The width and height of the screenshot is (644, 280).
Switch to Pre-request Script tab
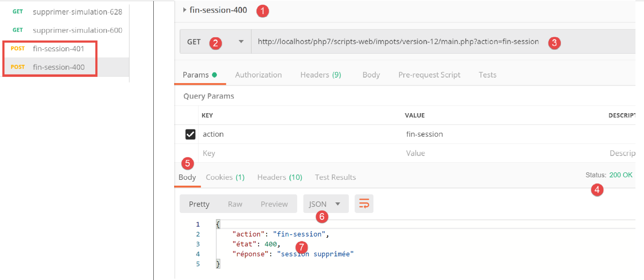tap(429, 75)
